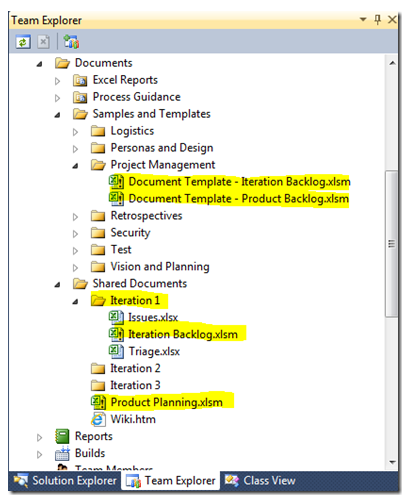Collapse the Iteration 1 folder

(x=76, y=301)
